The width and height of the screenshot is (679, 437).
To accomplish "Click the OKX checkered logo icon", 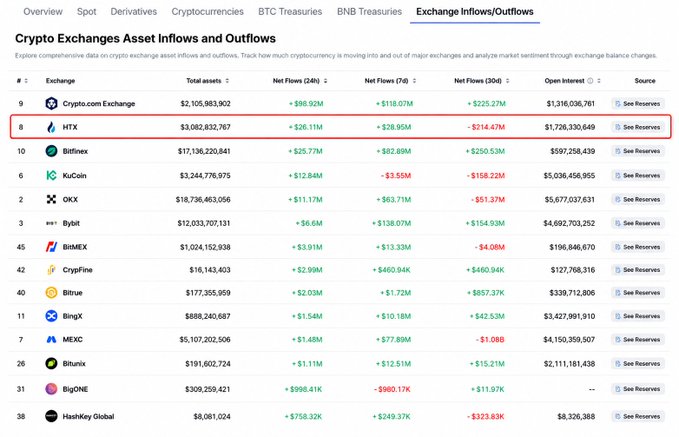I will [x=51, y=199].
